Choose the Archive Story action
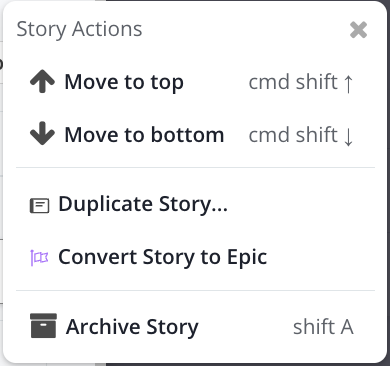The height and width of the screenshot is (366, 390). pos(192,326)
